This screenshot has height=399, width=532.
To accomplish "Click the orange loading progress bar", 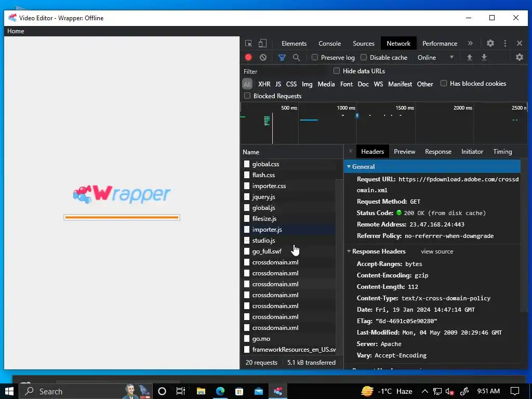I will click(x=122, y=217).
